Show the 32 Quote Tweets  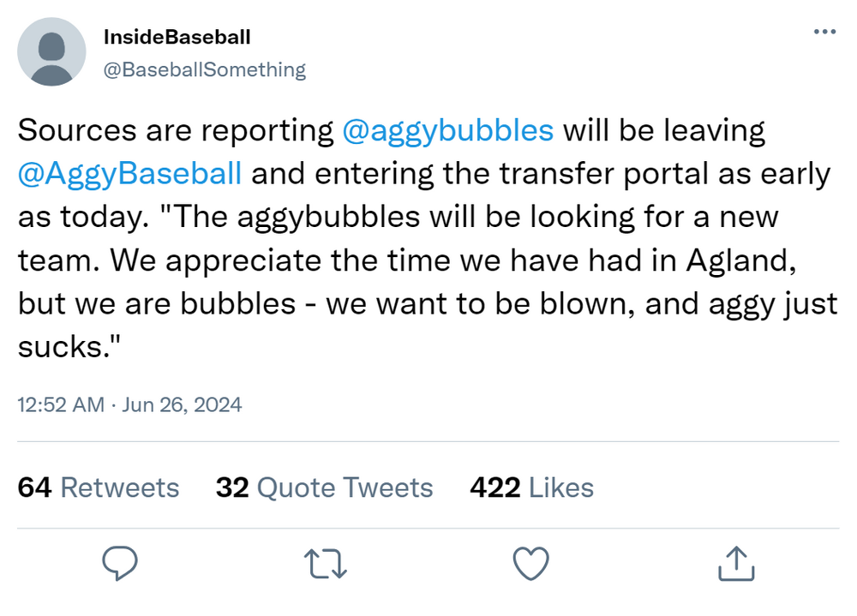324,487
